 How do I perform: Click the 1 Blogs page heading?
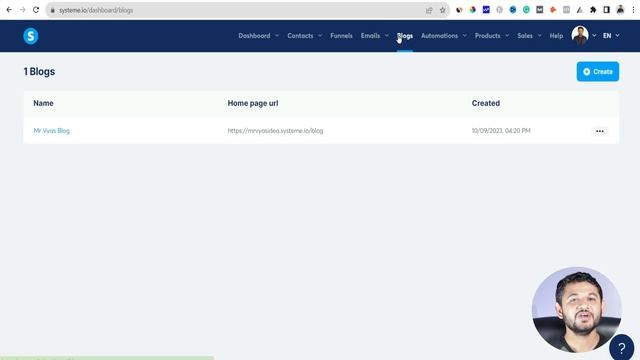coord(39,71)
